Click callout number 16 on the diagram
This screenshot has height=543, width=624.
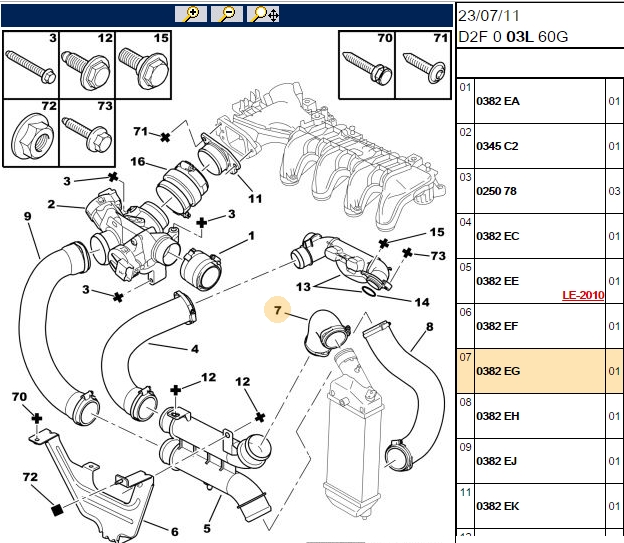pyautogui.click(x=138, y=162)
